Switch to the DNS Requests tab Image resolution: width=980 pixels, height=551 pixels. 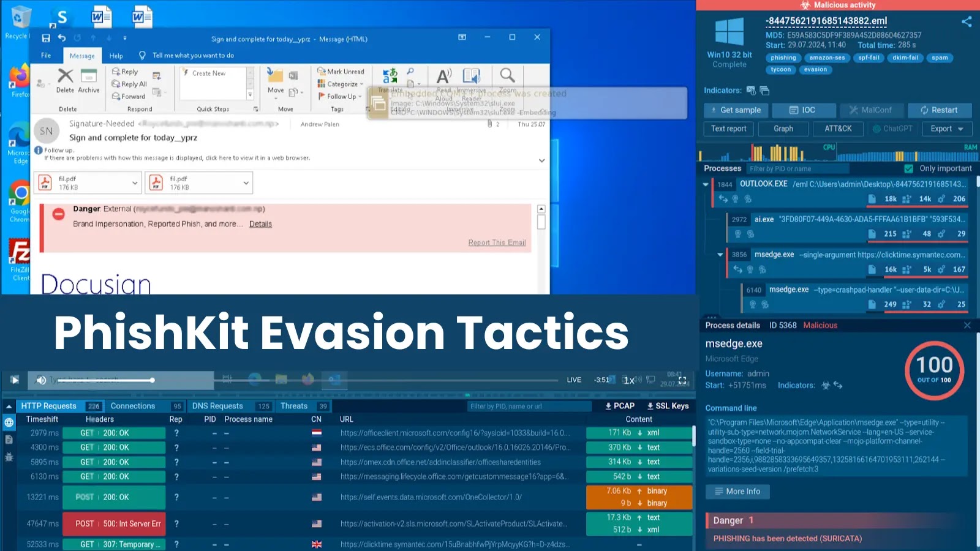pyautogui.click(x=217, y=406)
